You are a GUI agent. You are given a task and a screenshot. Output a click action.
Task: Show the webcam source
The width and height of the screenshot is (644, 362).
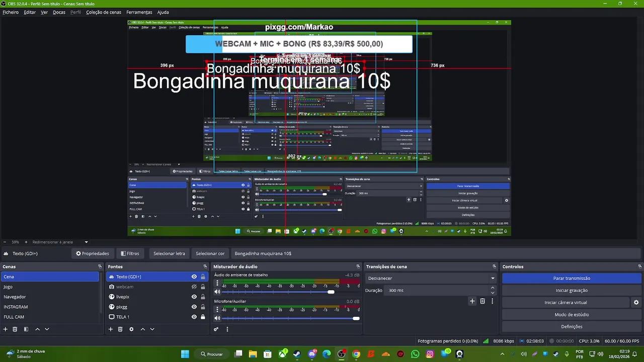(194, 287)
